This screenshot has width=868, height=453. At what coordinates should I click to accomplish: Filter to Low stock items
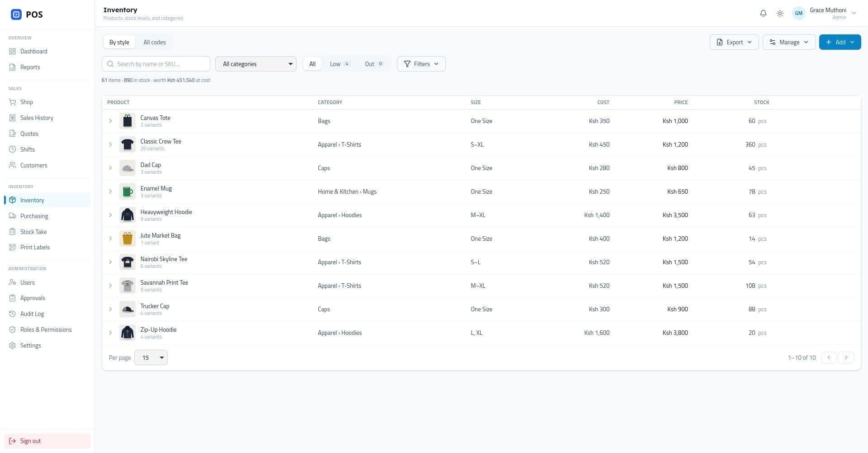[340, 64]
